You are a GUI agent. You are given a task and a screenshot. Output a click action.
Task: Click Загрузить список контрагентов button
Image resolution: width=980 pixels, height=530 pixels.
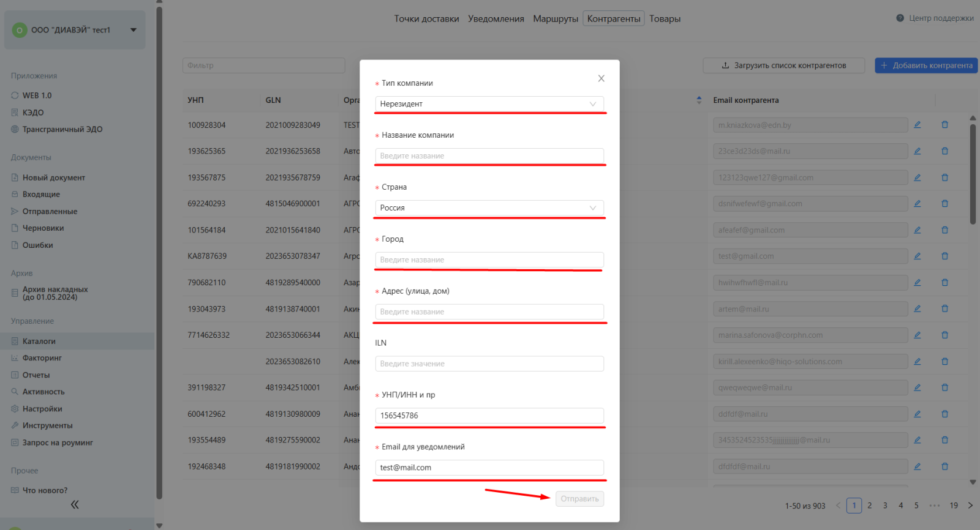(x=783, y=65)
